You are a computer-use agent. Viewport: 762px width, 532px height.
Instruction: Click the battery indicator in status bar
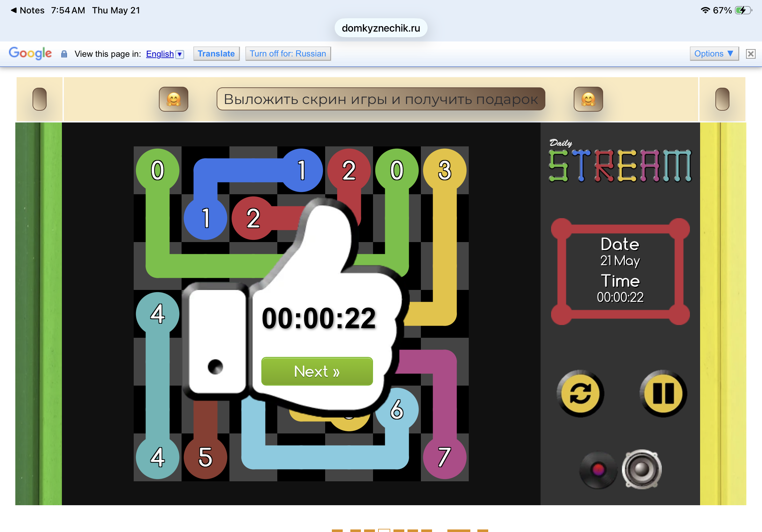pos(743,10)
